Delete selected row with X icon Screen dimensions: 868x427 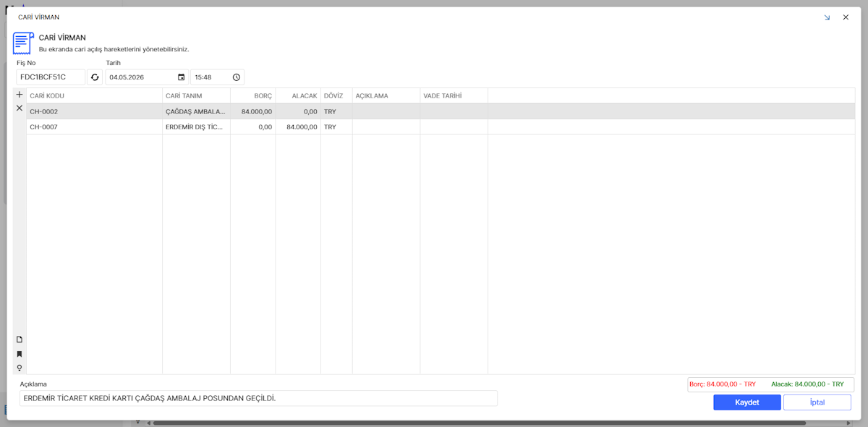tap(20, 108)
